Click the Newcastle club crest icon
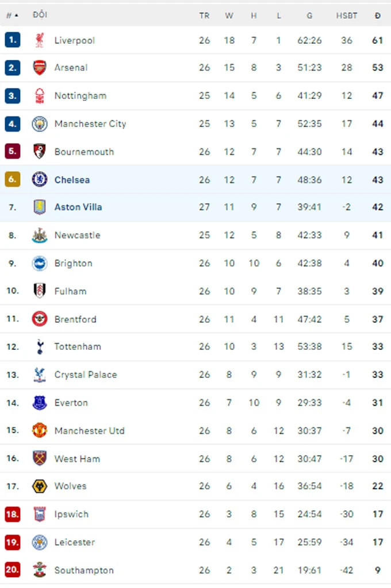Screen dimensions: 391x588 (40, 235)
